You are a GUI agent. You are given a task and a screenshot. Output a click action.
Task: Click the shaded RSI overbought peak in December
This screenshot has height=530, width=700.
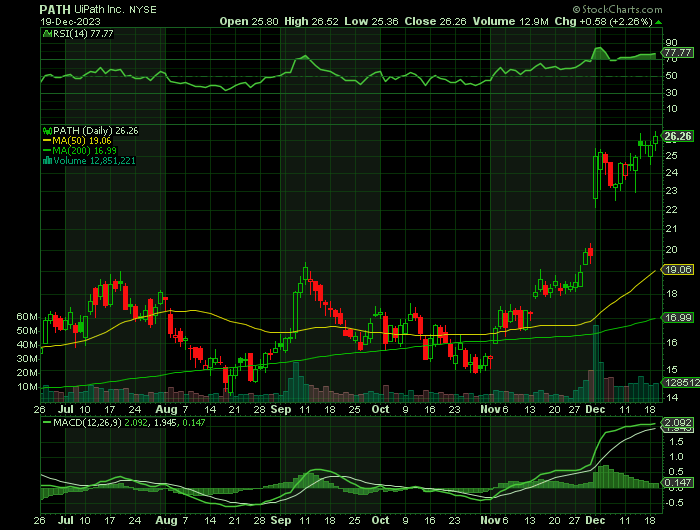[x=600, y=54]
